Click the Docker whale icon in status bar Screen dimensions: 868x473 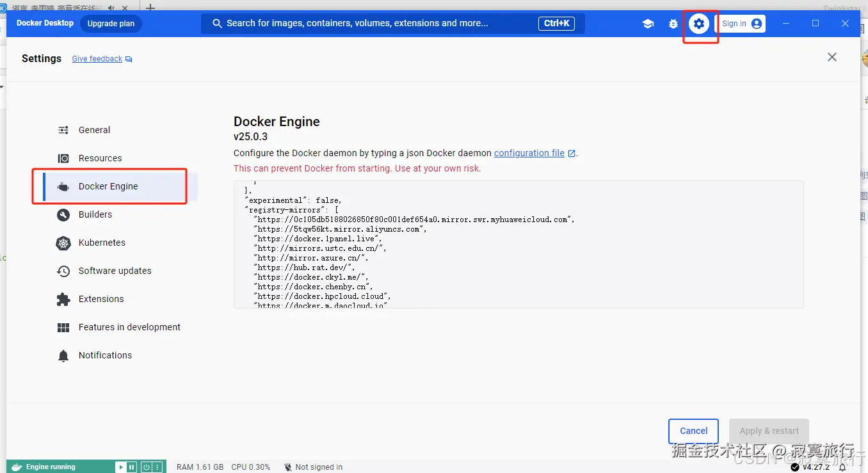16,467
